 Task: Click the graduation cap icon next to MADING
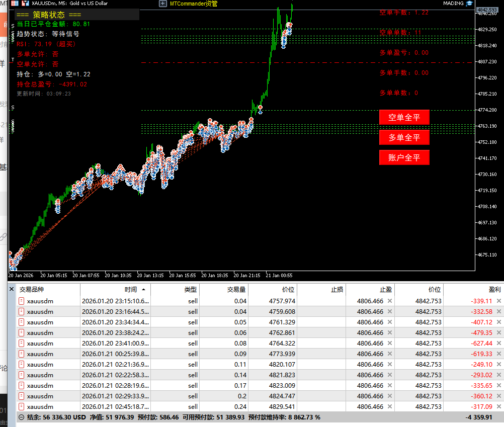click(469, 3)
